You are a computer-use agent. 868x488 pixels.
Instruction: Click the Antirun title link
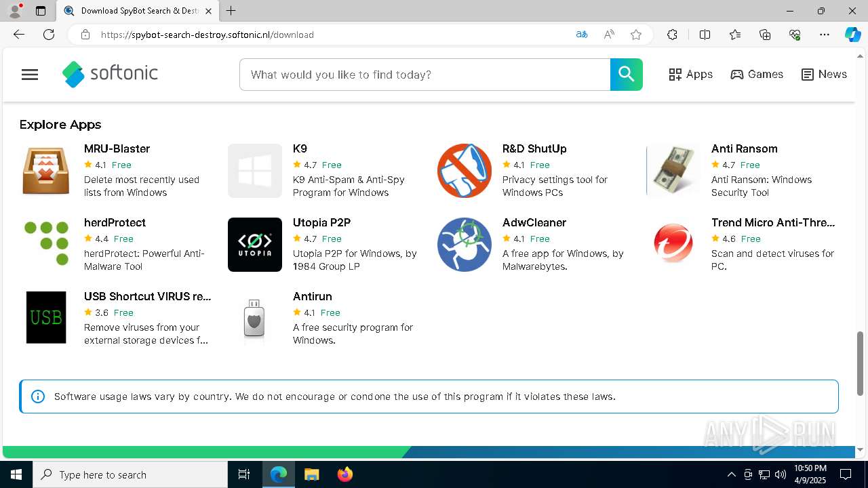[312, 296]
